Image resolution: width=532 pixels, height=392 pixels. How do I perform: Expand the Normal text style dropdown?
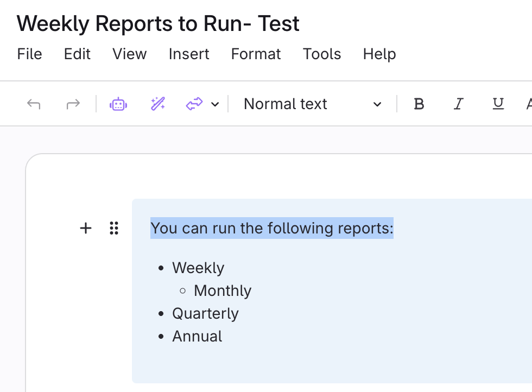click(312, 104)
